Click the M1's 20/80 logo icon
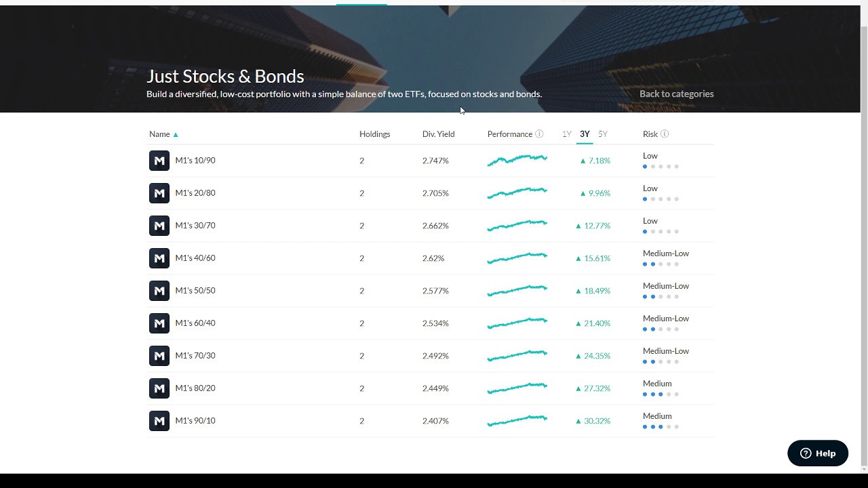 [x=159, y=193]
